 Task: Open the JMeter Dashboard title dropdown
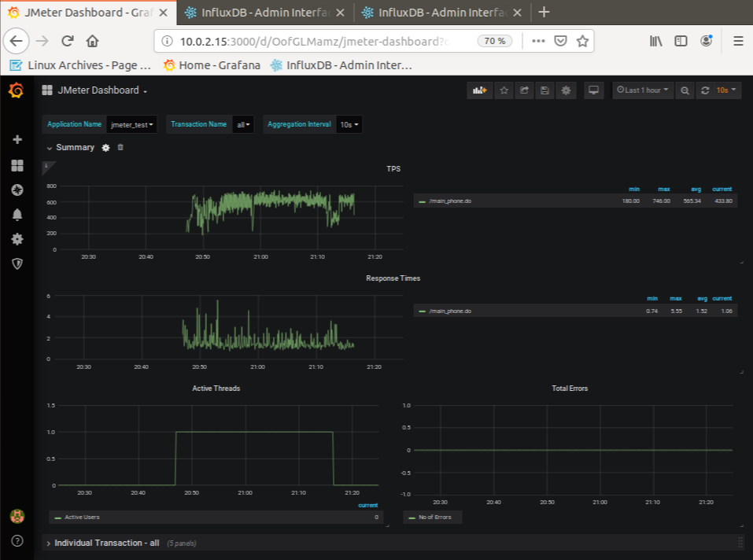coord(102,90)
